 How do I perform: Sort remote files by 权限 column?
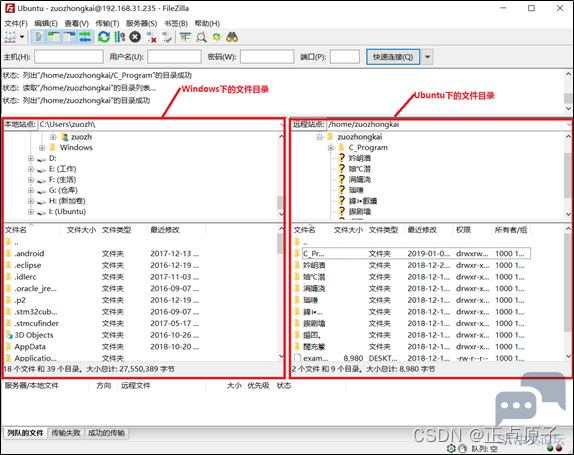point(472,230)
